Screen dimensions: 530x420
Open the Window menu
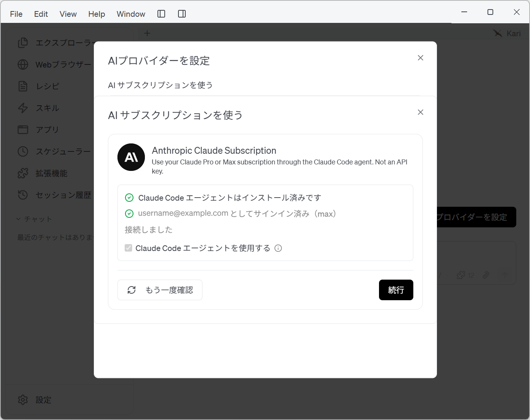click(x=131, y=14)
